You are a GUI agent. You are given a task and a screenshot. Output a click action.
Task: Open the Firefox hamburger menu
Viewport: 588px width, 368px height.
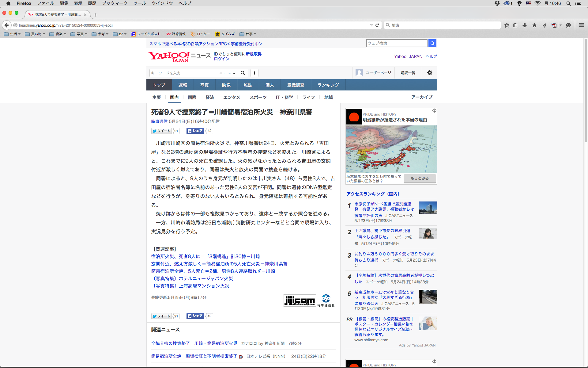click(x=581, y=25)
